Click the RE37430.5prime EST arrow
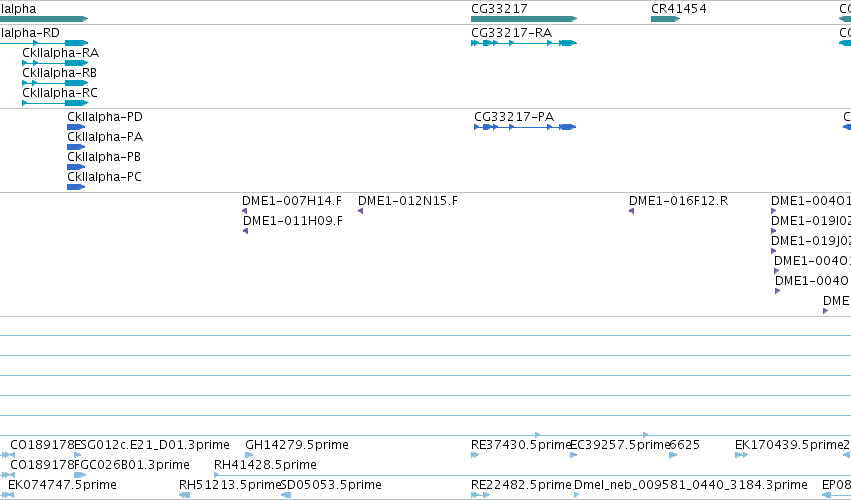 pyautogui.click(x=475, y=455)
